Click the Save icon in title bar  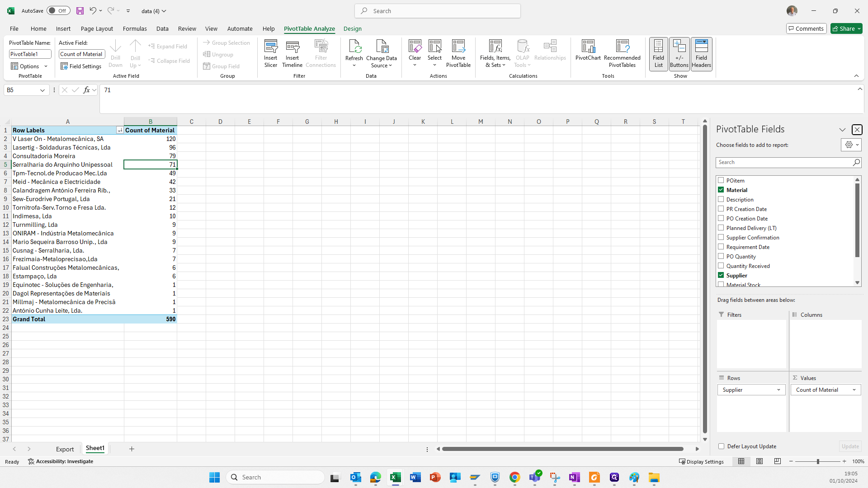[80, 11]
